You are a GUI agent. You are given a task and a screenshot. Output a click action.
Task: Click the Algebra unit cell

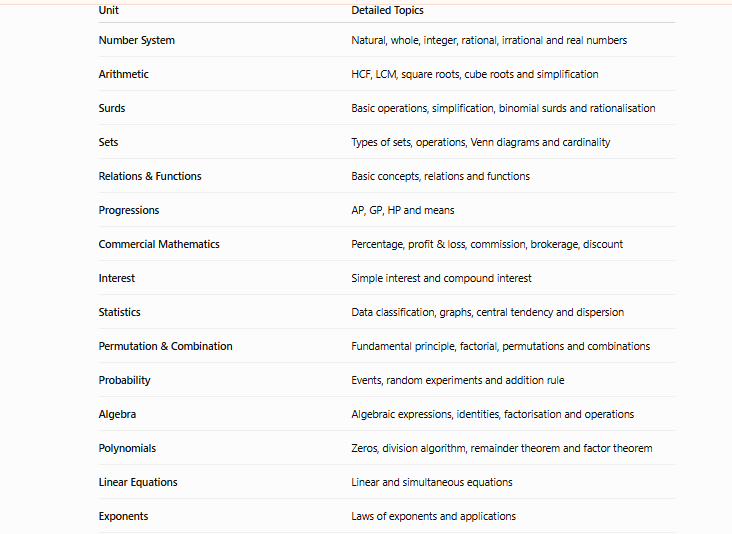[117, 415]
